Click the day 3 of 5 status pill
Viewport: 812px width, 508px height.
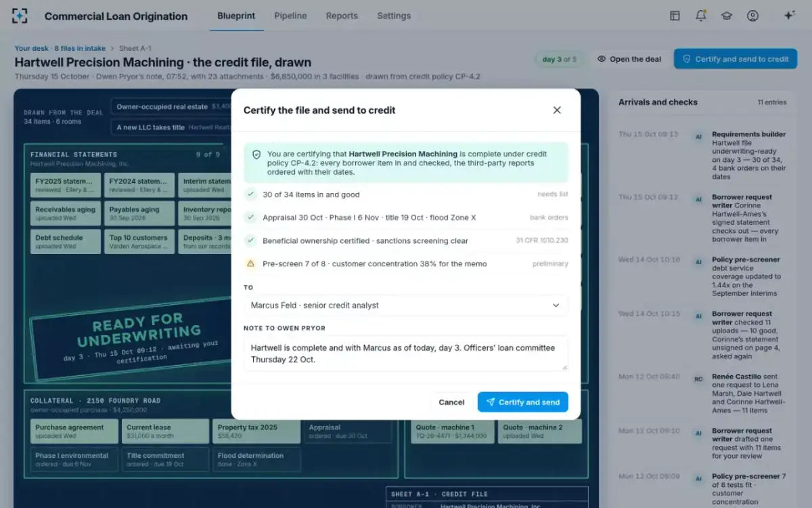tap(560, 59)
